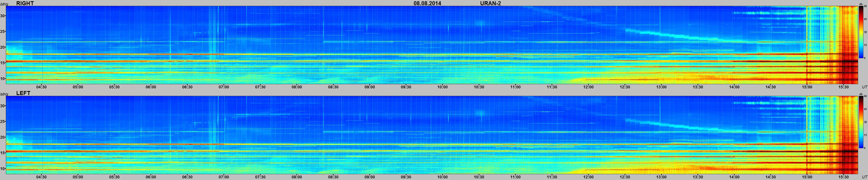The height and width of the screenshot is (180, 868).
Task: Click the URAN-2 title text
Action: [490, 3]
